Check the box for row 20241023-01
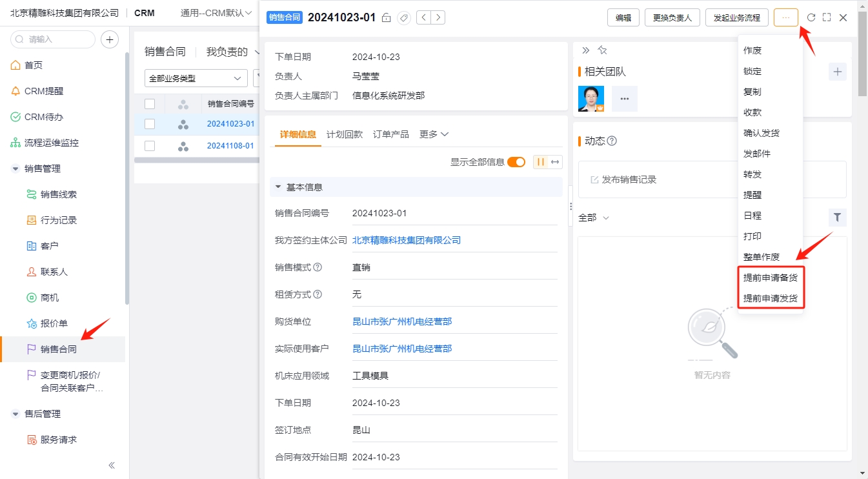The width and height of the screenshot is (868, 479). click(x=150, y=124)
